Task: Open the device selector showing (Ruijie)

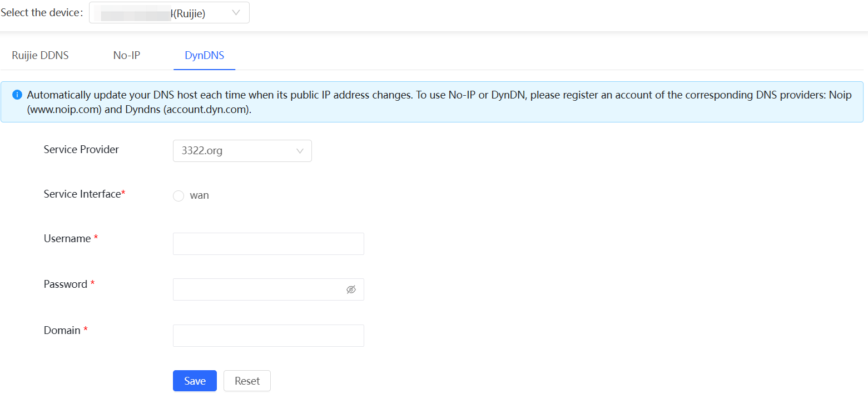Action: click(161, 13)
